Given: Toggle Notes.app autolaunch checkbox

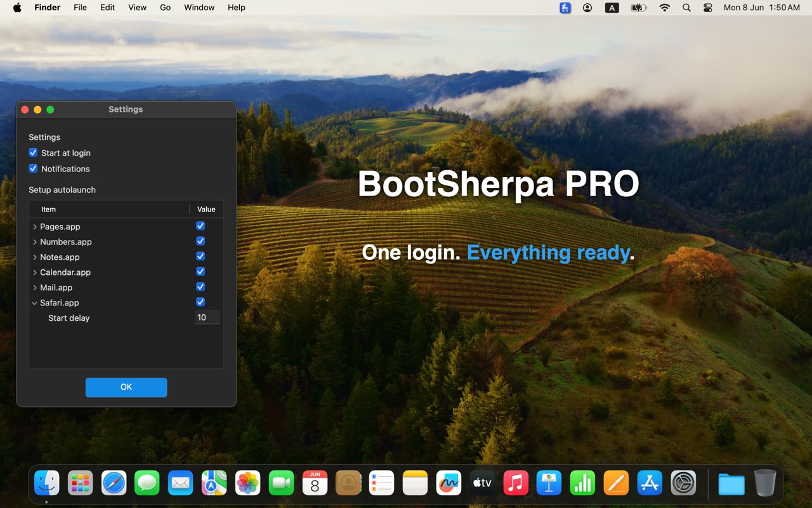Looking at the screenshot, I should [200, 256].
